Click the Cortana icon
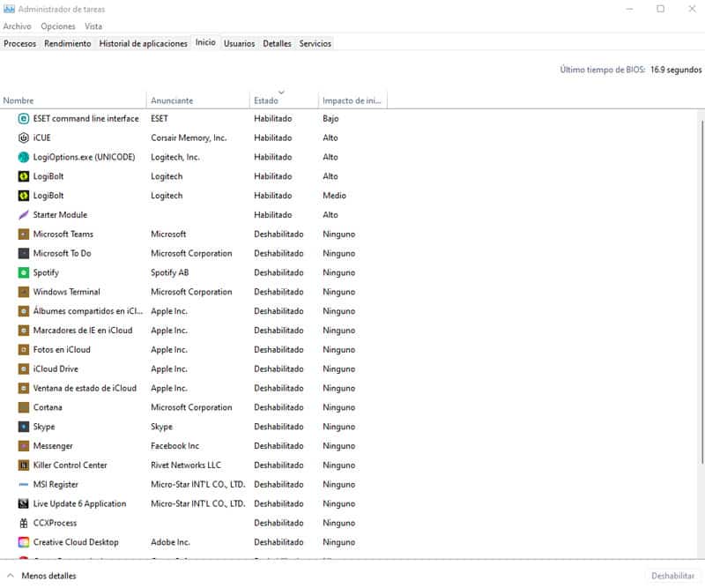This screenshot has width=705, height=588. [24, 407]
